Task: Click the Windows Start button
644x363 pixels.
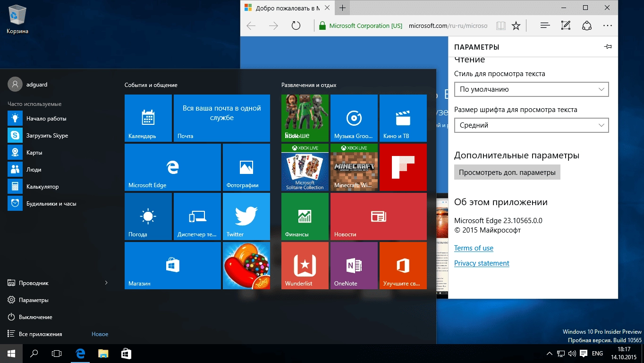Action: [x=11, y=353]
